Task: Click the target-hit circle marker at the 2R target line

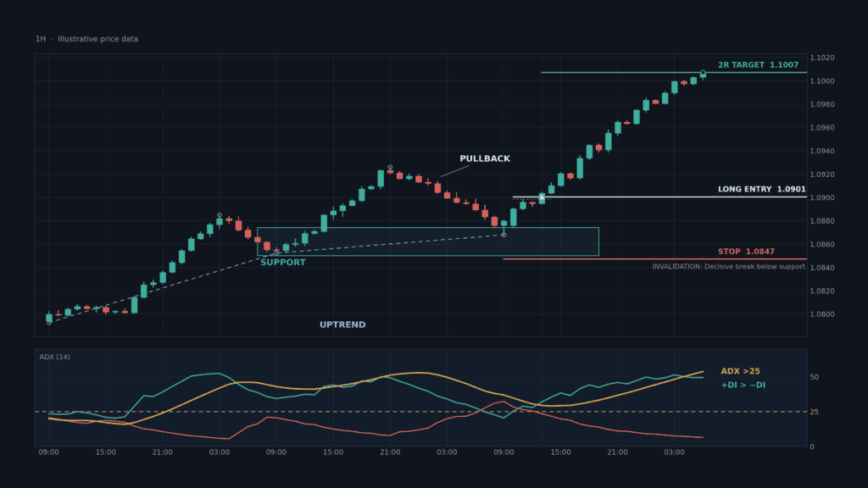Action: [x=703, y=73]
